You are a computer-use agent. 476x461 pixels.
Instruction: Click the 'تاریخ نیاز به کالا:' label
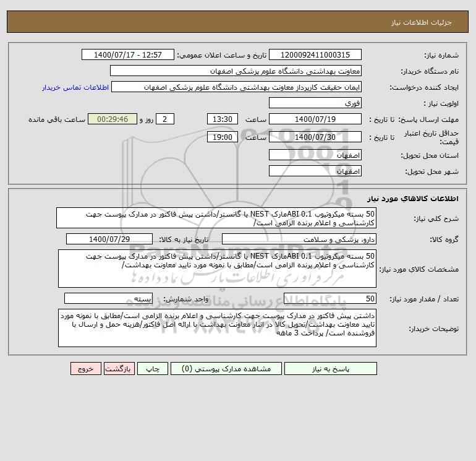pyautogui.click(x=184, y=239)
